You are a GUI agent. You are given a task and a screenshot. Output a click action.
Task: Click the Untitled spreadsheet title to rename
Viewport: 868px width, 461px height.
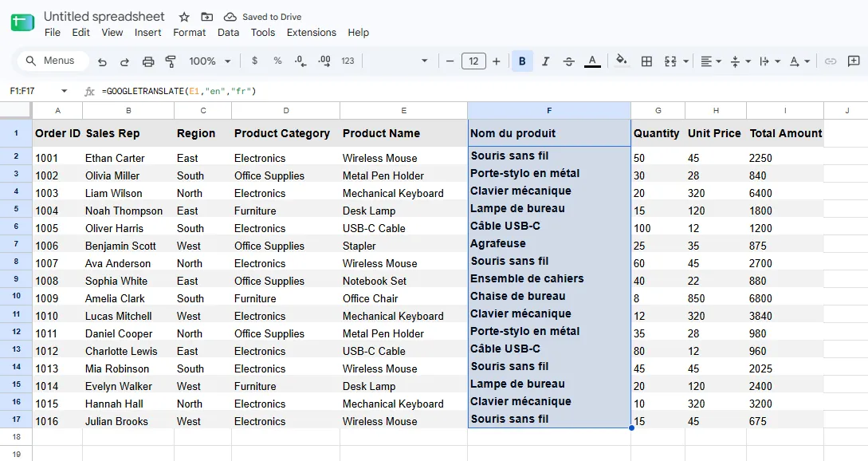coord(104,17)
